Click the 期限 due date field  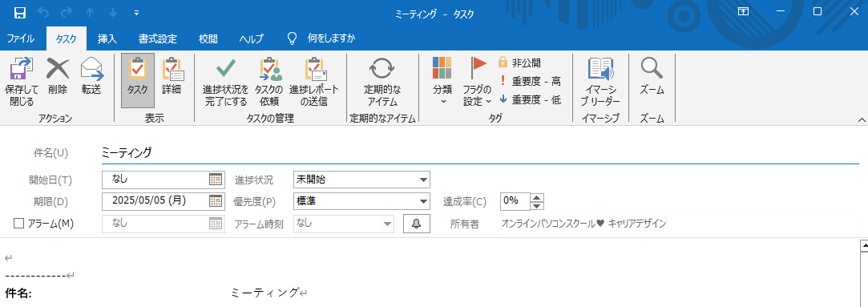coord(155,201)
